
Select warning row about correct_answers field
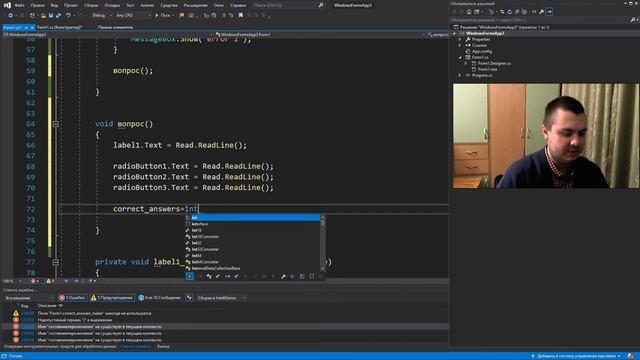click(x=224, y=313)
